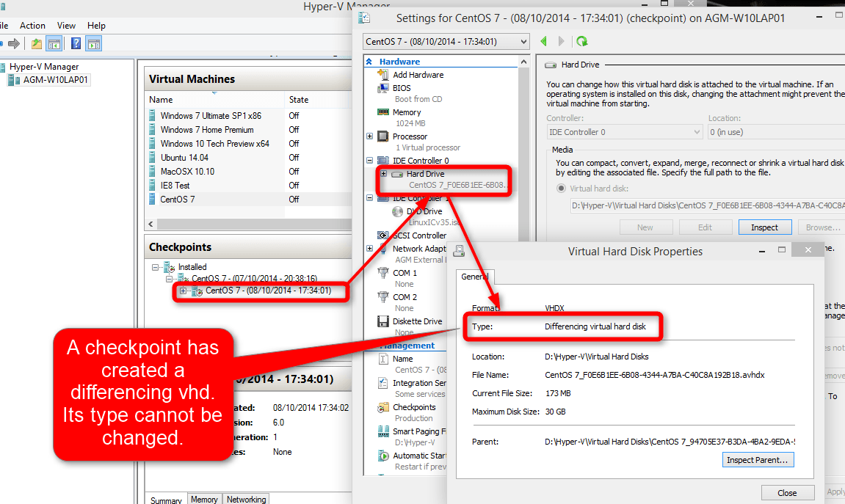The image size is (845, 504).
Task: Toggle the action pane toolbar icon
Action: 94,43
